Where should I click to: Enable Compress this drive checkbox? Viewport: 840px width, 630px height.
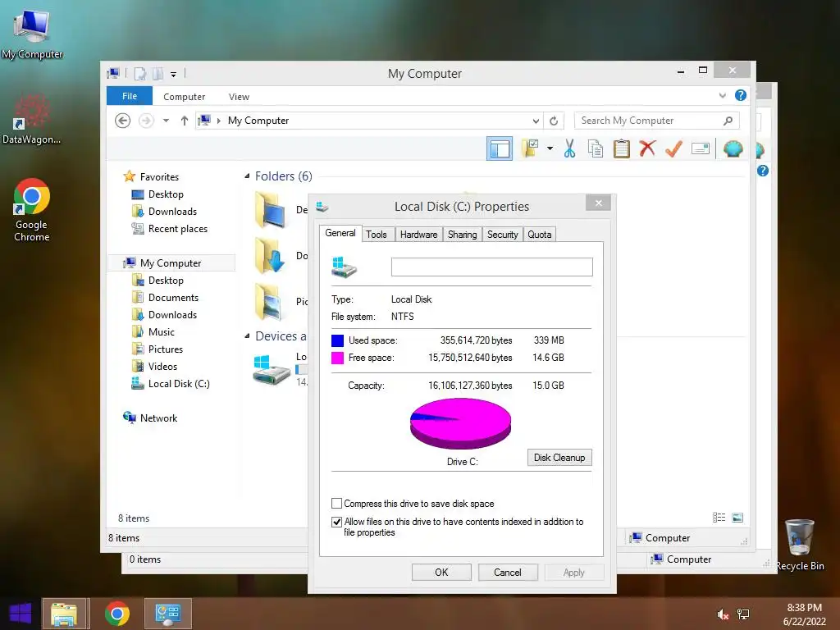336,504
